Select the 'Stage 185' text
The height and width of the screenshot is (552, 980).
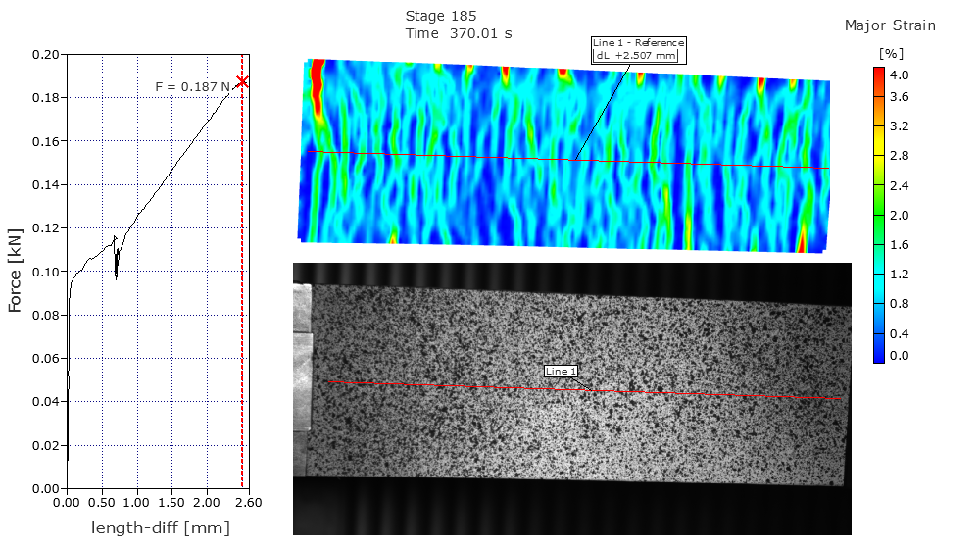(x=440, y=16)
